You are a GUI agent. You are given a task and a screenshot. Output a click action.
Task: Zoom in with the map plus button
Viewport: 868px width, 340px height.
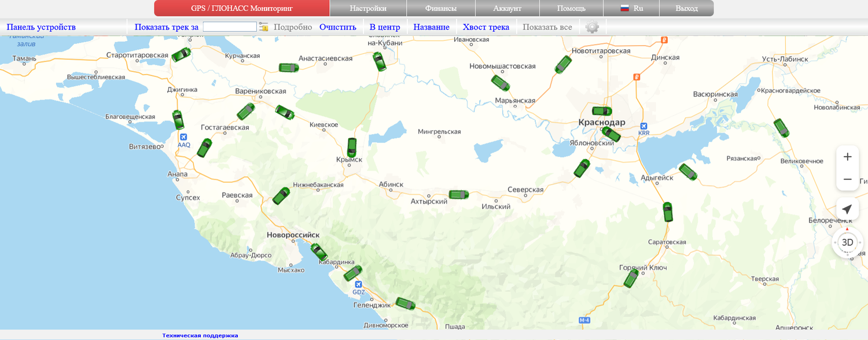(848, 157)
